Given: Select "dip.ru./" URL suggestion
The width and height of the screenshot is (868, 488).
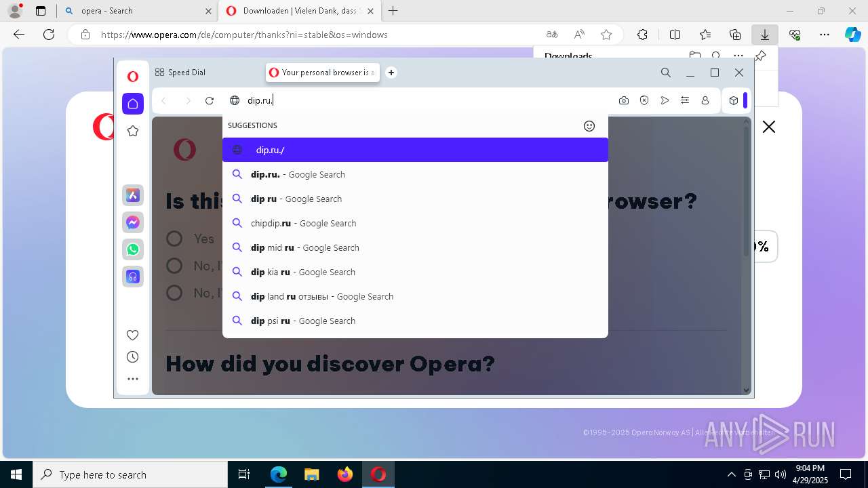Looking at the screenshot, I should click(415, 150).
